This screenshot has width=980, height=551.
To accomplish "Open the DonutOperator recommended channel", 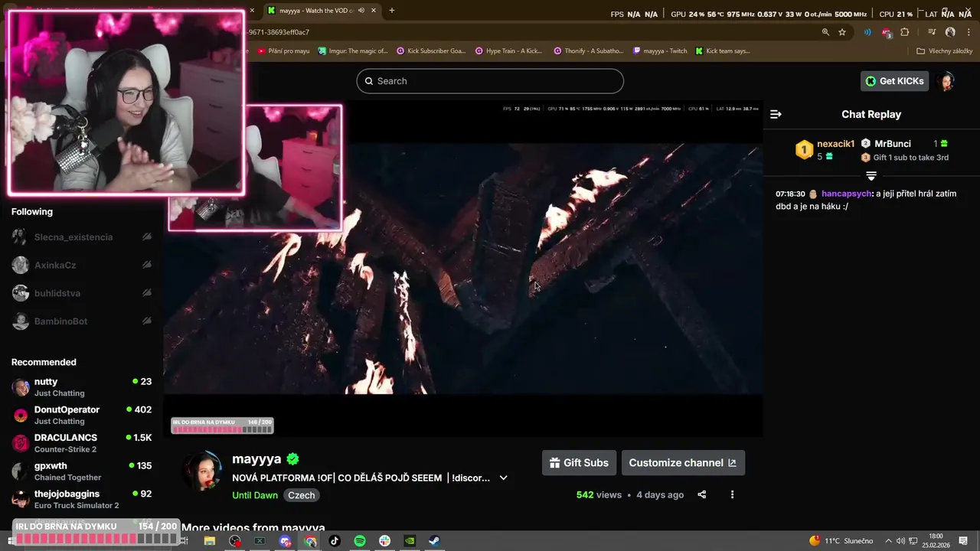I will pos(81,415).
